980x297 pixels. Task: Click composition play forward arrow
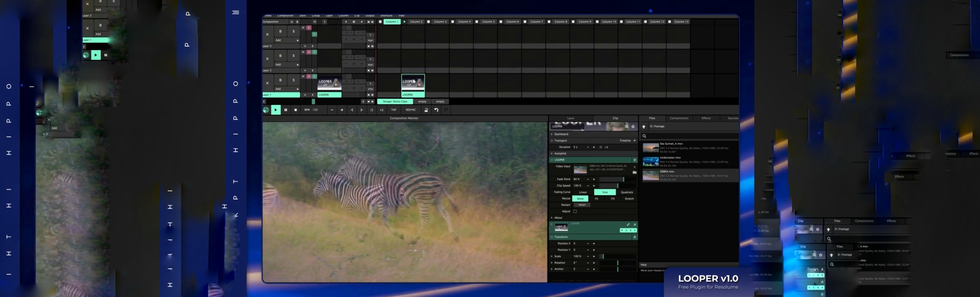pos(362,22)
